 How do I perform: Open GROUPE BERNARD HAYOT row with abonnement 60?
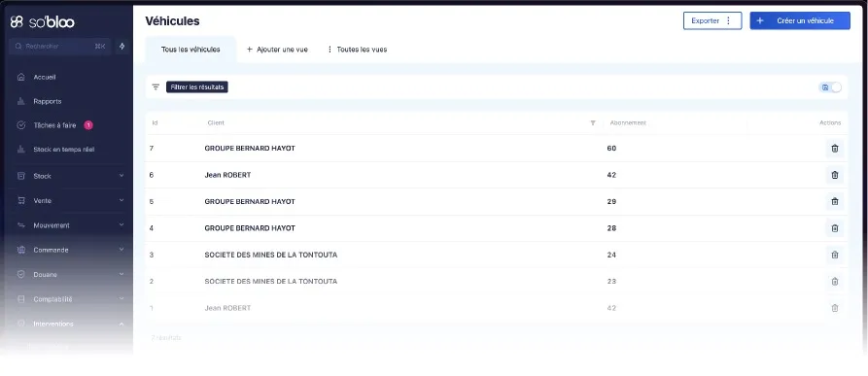[x=497, y=149]
